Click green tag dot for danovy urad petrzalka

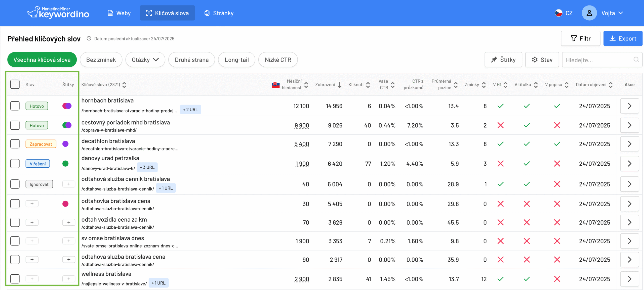coord(65,164)
